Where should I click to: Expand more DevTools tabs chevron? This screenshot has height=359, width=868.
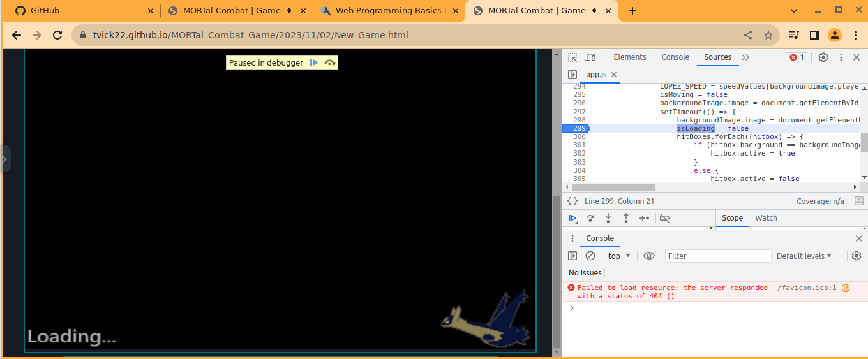[x=745, y=57]
